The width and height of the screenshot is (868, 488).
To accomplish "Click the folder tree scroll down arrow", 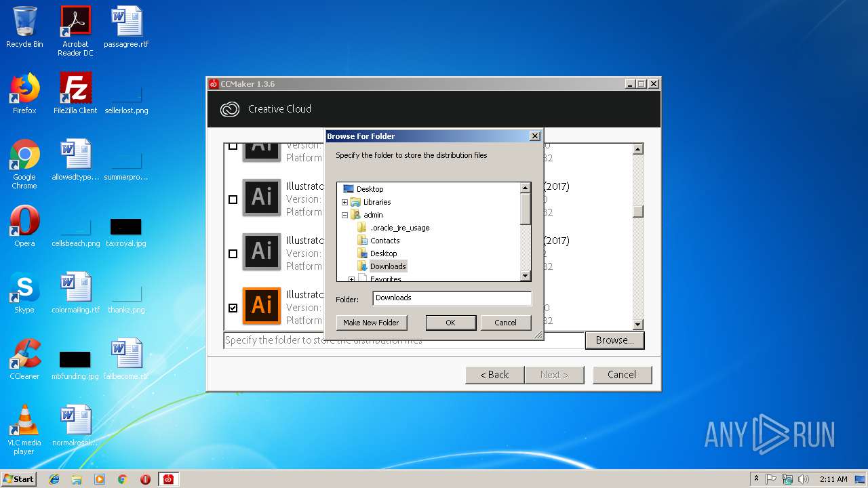I will coord(526,276).
